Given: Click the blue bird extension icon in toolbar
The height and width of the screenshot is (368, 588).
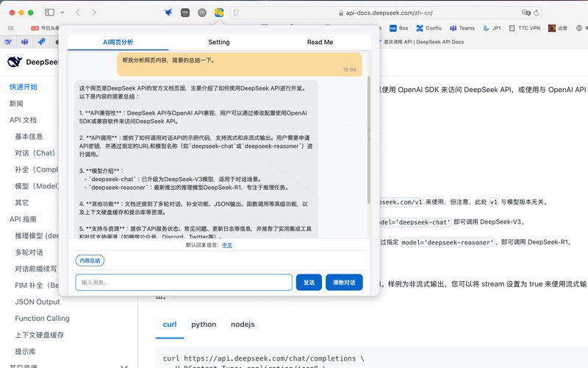Looking at the screenshot, I should [x=168, y=13].
